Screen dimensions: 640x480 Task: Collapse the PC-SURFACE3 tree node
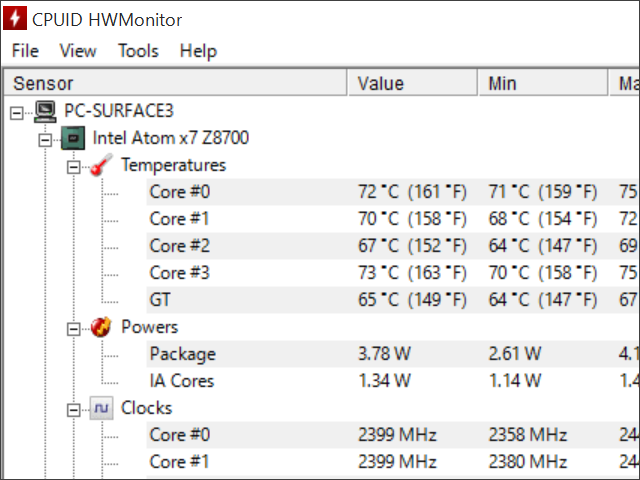tap(16, 113)
